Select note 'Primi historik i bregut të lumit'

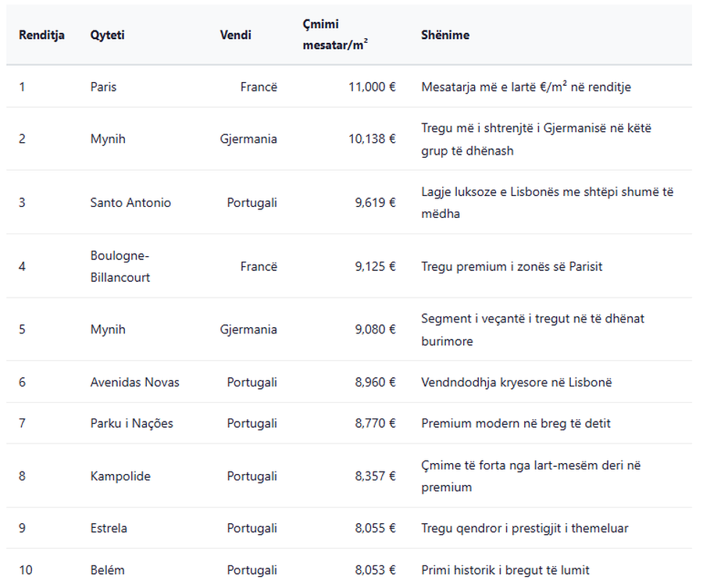click(x=505, y=570)
